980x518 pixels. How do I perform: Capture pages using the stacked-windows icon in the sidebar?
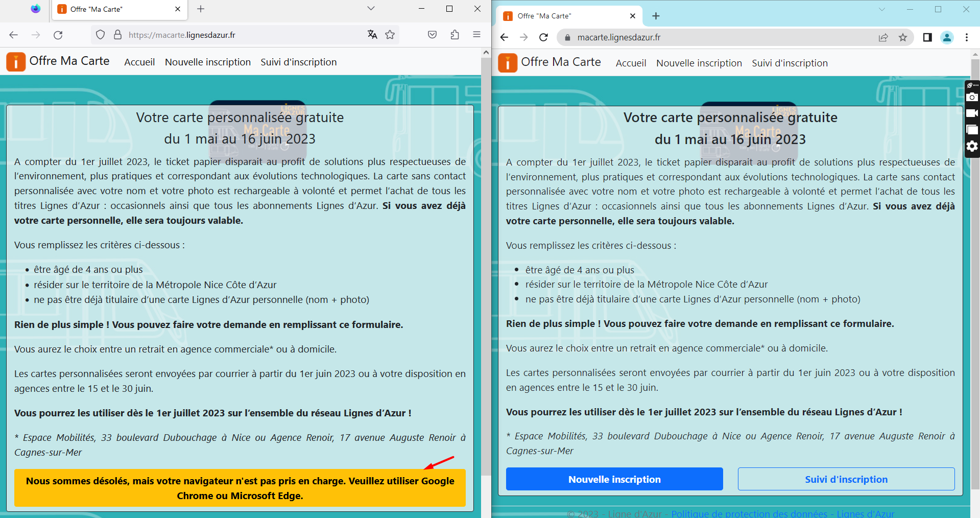coord(972,130)
